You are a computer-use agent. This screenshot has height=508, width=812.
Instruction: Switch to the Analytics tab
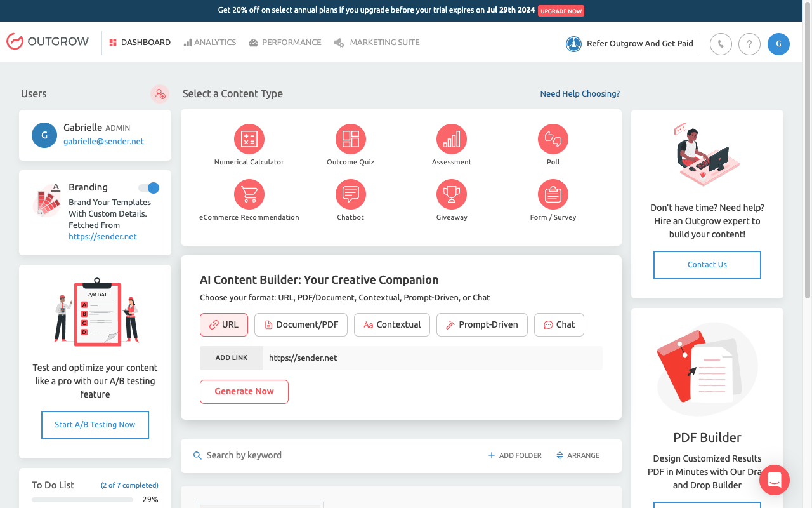pos(210,43)
